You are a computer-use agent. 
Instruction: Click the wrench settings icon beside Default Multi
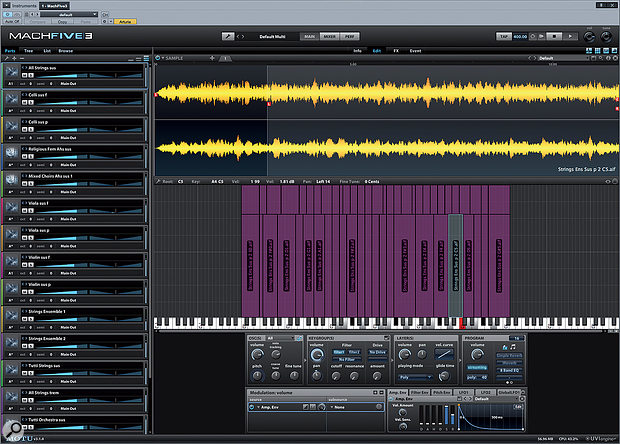pos(228,36)
